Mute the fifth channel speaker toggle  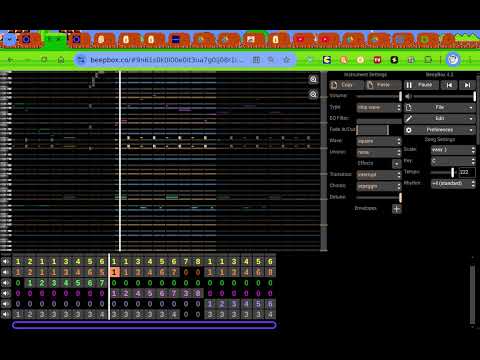(6, 304)
